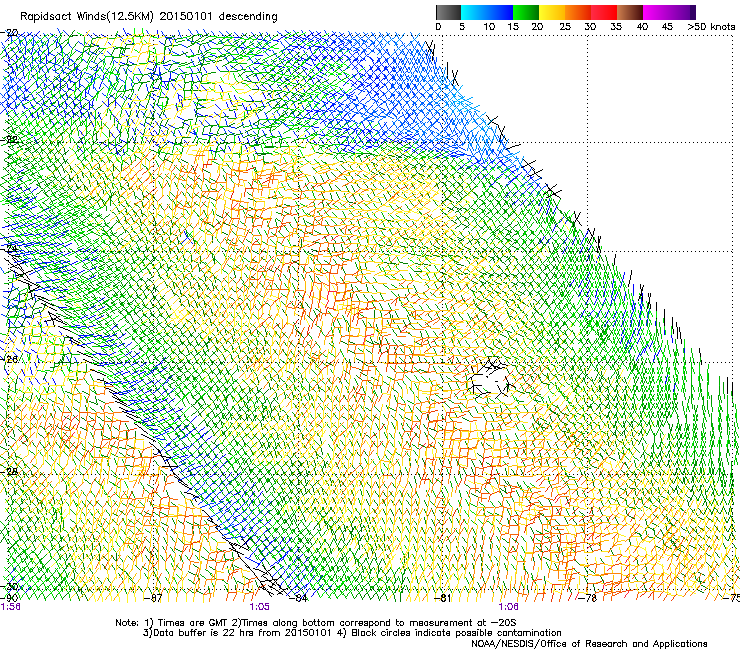
Task: Click the -78 longitude label on bottom axis
Action: tap(588, 598)
